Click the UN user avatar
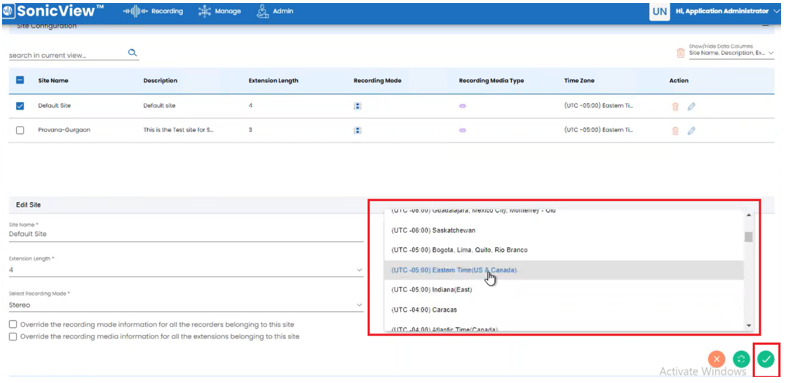 coord(660,12)
